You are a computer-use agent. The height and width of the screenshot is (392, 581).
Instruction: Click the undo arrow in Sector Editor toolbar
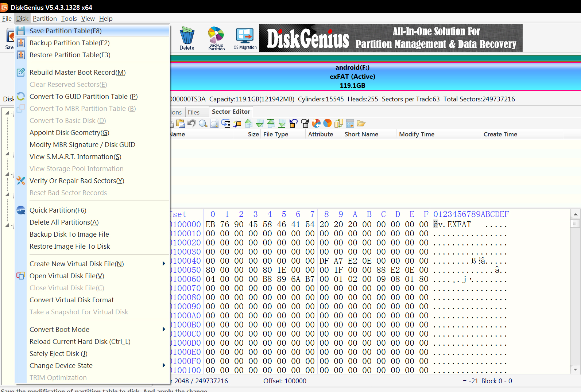tap(191, 124)
